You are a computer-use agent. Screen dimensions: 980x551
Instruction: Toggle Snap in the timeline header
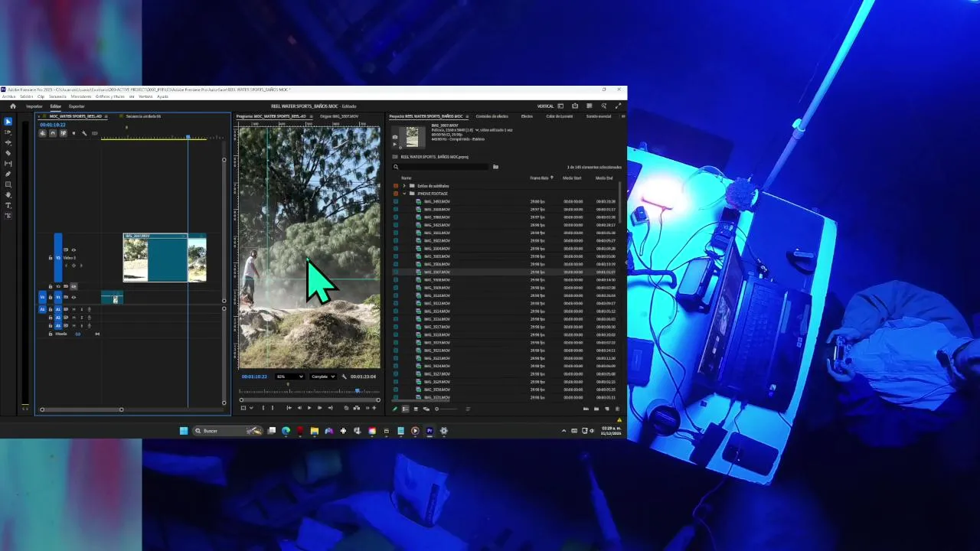(53, 133)
